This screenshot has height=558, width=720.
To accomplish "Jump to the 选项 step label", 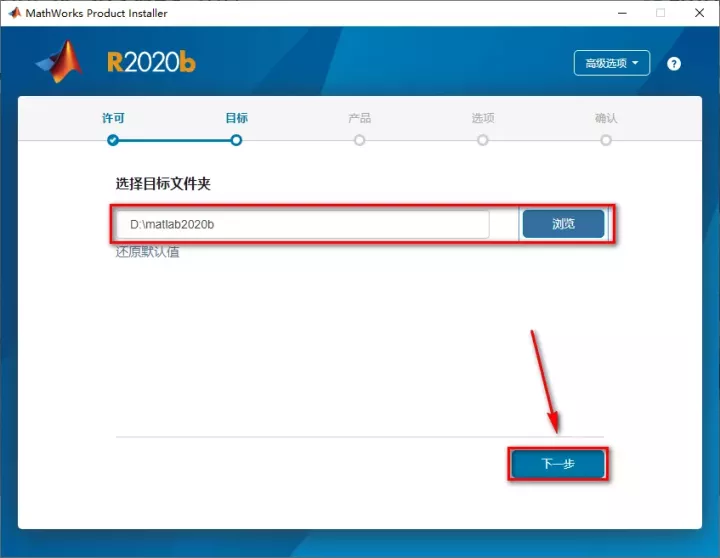I will [x=483, y=118].
